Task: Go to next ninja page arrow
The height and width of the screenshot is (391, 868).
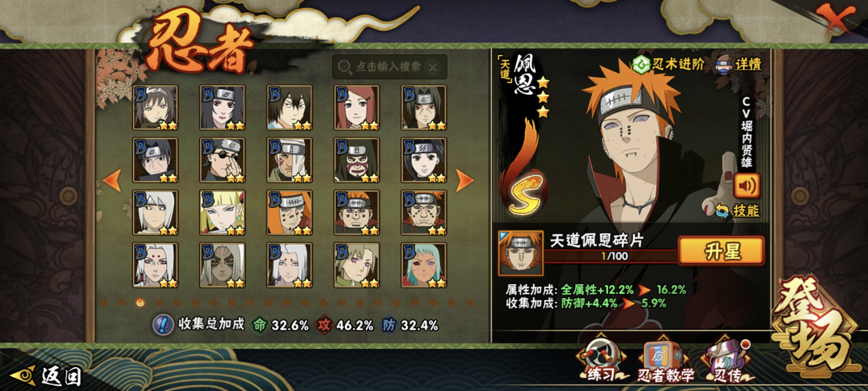Action: click(x=465, y=180)
